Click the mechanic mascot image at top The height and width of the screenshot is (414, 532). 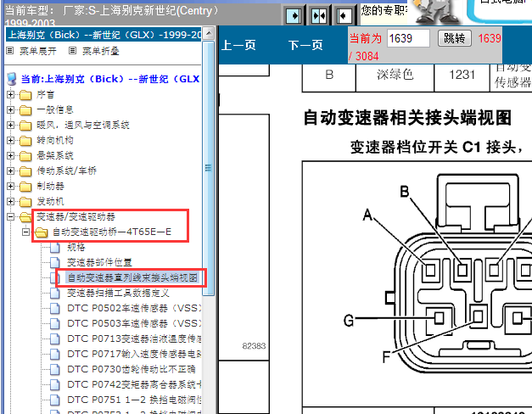click(436, 12)
